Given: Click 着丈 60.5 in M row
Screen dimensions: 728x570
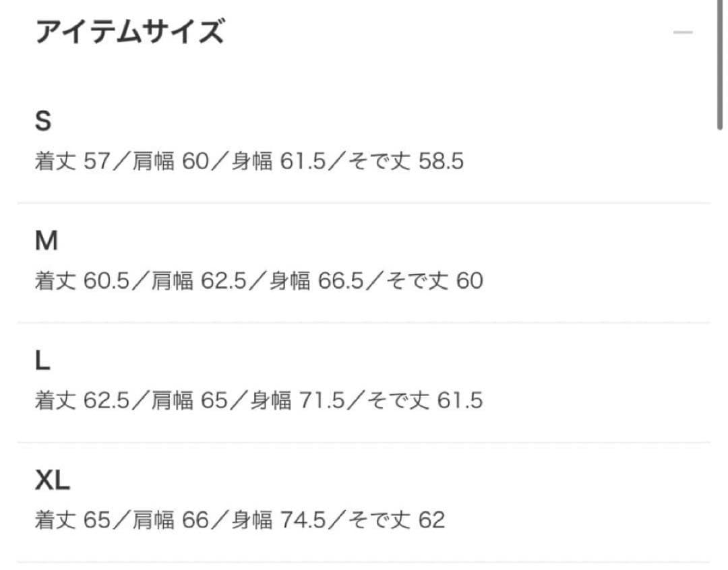Looking at the screenshot, I should coord(82,281).
